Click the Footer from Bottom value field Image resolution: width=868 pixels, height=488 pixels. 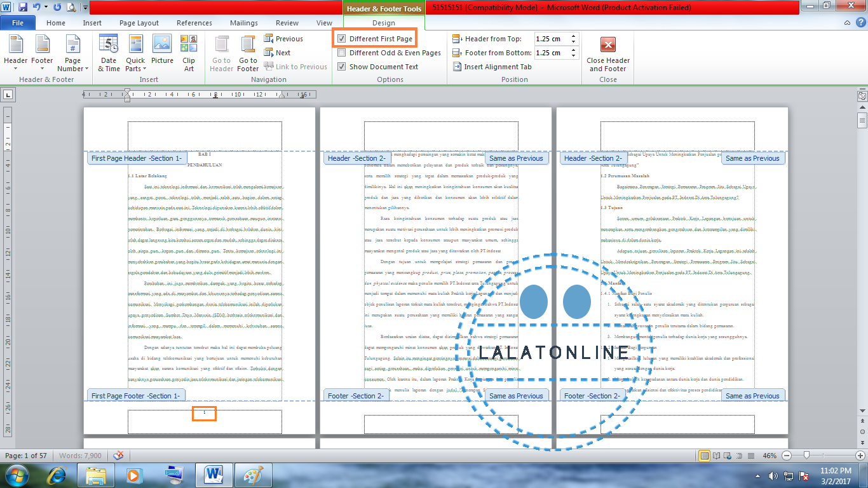pyautogui.click(x=551, y=53)
